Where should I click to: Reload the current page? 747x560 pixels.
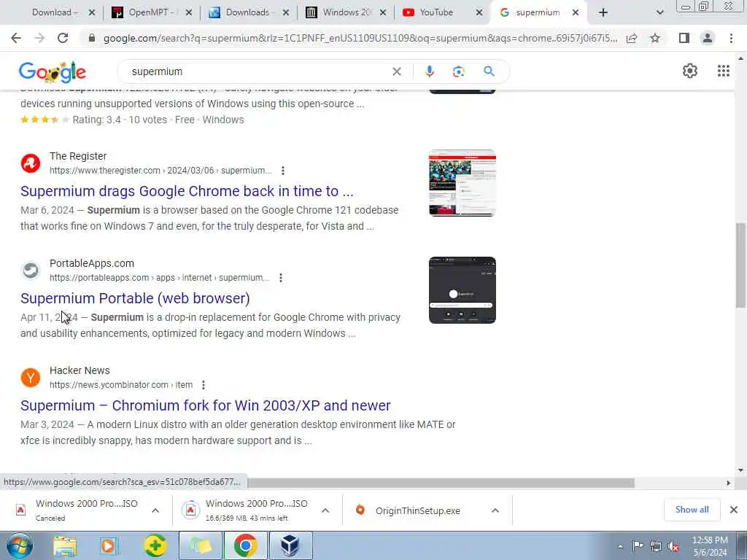tap(63, 38)
